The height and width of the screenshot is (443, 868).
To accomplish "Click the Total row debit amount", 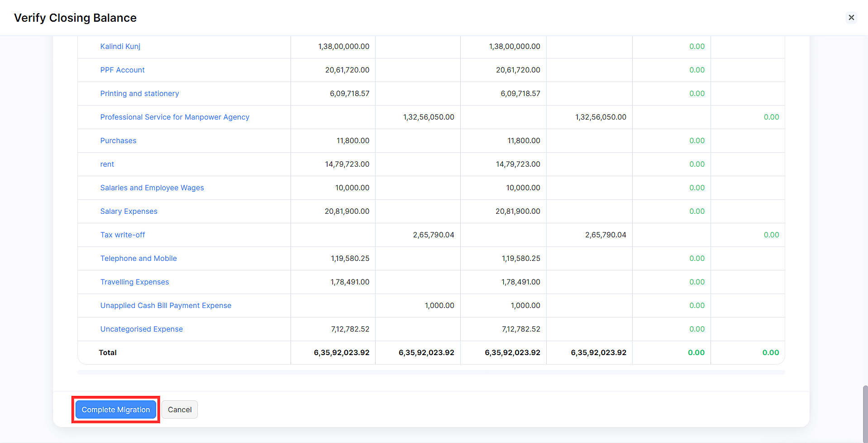I will tap(341, 353).
